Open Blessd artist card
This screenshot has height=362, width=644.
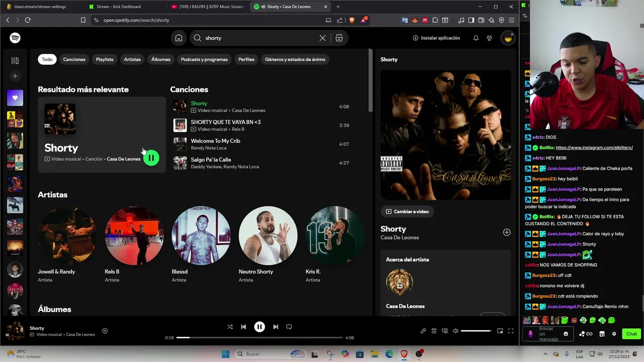tap(201, 244)
